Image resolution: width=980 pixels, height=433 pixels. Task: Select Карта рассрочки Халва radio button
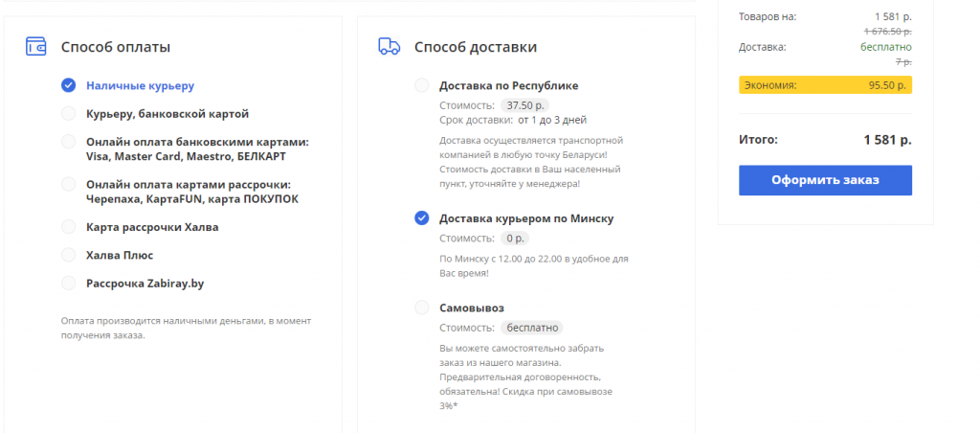point(68,227)
